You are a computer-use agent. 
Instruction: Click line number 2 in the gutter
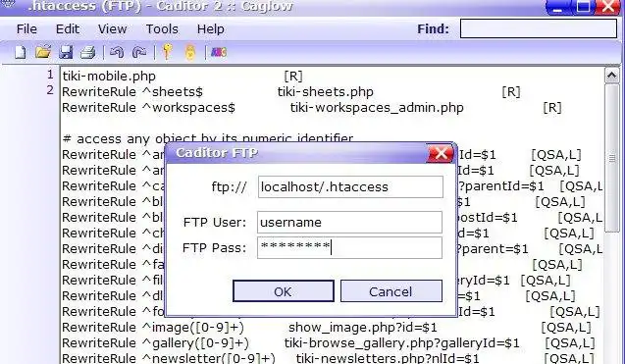coord(50,90)
